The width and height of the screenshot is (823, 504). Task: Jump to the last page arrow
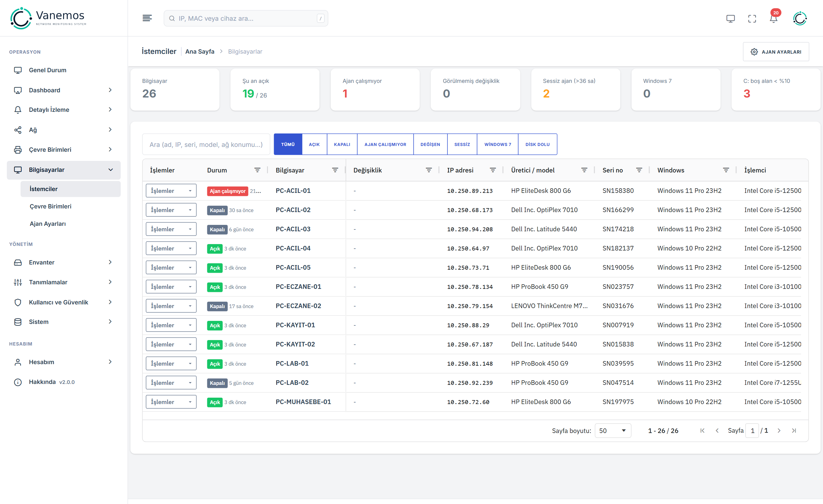pyautogui.click(x=794, y=431)
